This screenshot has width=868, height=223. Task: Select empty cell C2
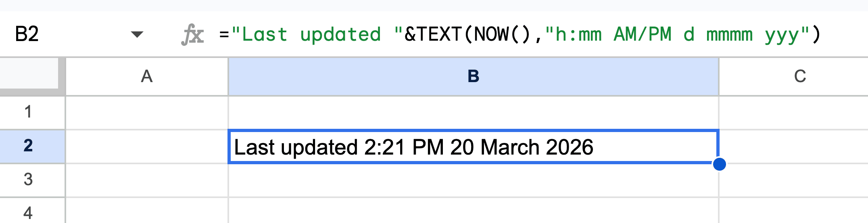point(793,147)
